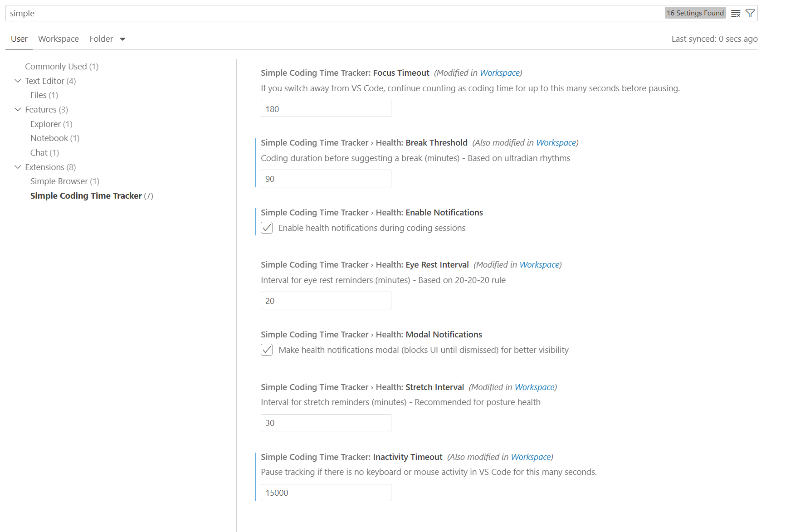This screenshot has width=795, height=532.
Task: Click 'Based on ultradian rhythms' description text
Action: click(519, 158)
